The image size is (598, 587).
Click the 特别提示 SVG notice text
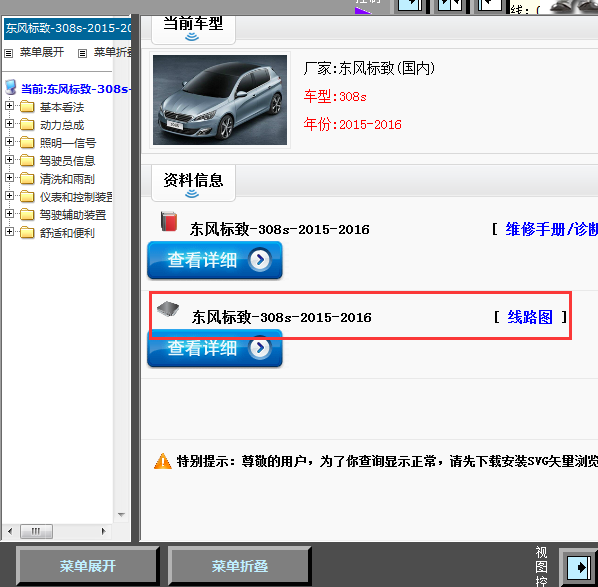(x=387, y=462)
